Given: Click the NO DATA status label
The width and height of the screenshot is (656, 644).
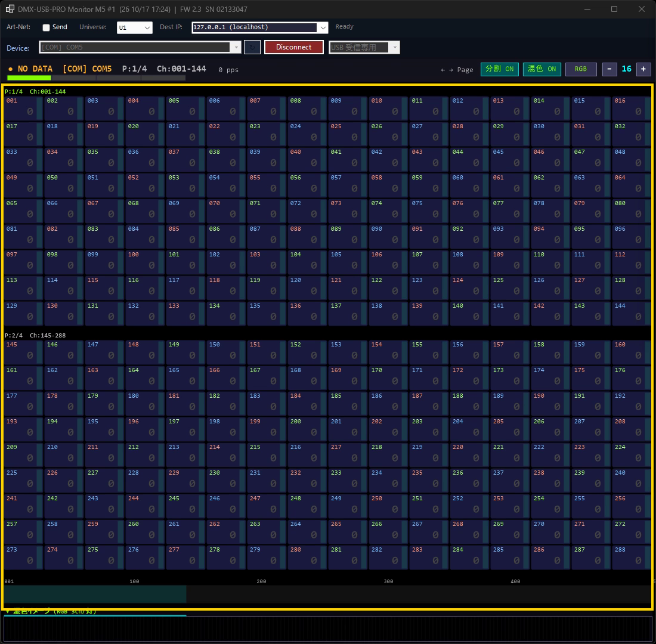Looking at the screenshot, I should [x=35, y=69].
